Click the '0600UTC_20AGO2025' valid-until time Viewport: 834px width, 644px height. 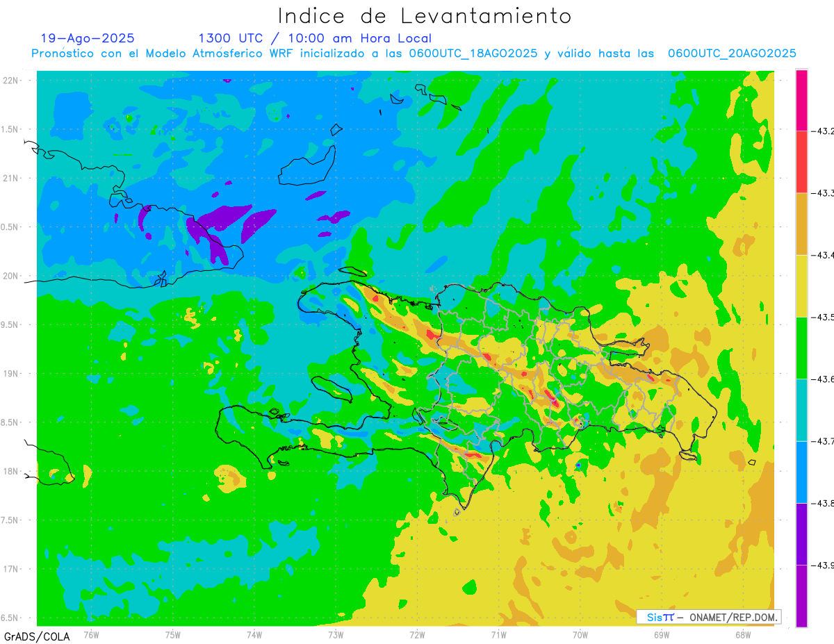[x=732, y=53]
